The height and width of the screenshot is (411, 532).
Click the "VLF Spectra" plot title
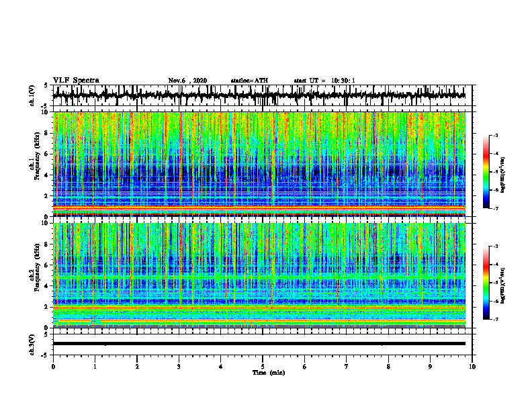(x=76, y=81)
